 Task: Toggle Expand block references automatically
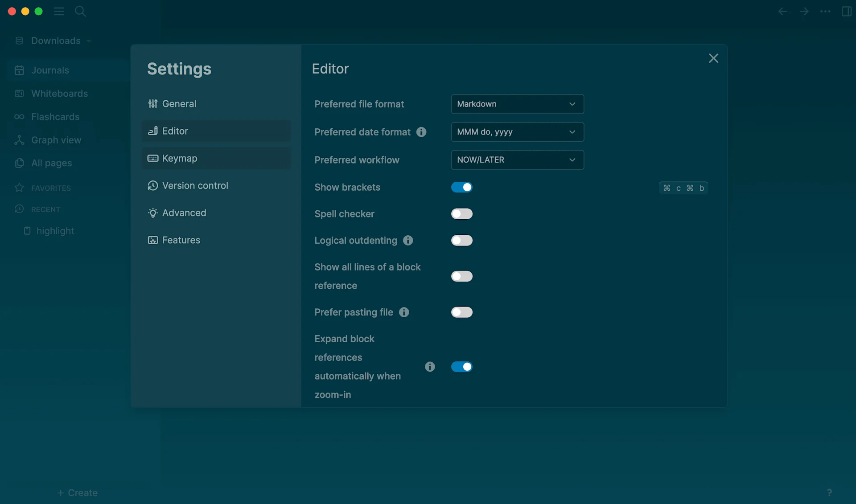462,366
